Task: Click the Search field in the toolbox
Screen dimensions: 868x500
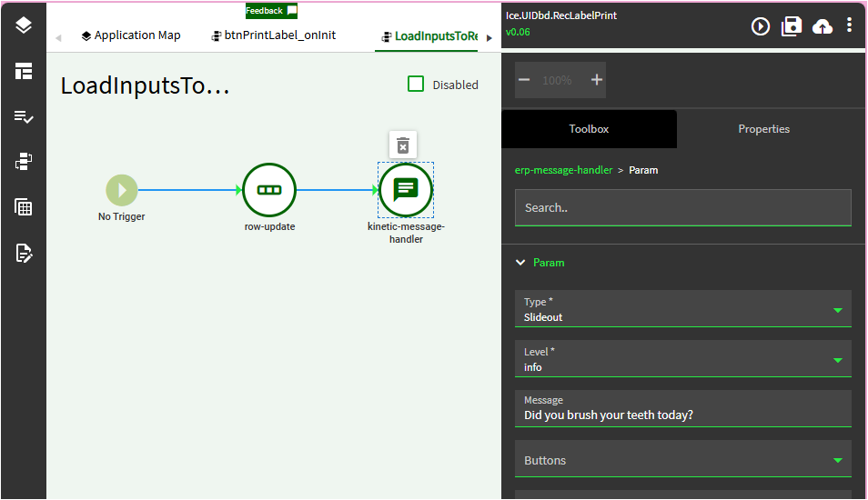Action: coord(683,208)
